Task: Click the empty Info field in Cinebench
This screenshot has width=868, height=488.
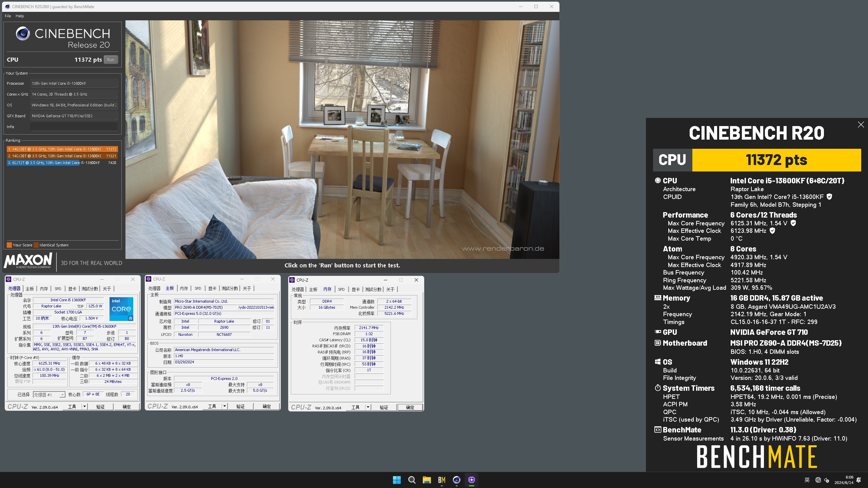Action: (74, 127)
